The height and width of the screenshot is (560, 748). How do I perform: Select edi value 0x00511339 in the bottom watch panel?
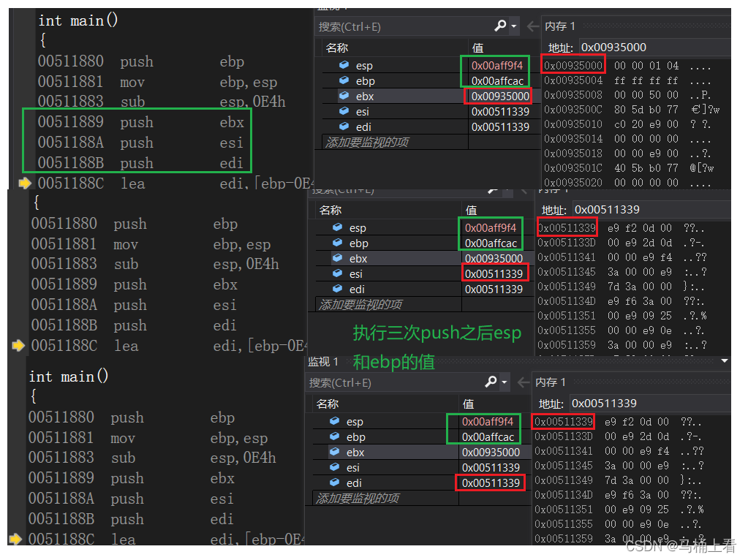491,483
